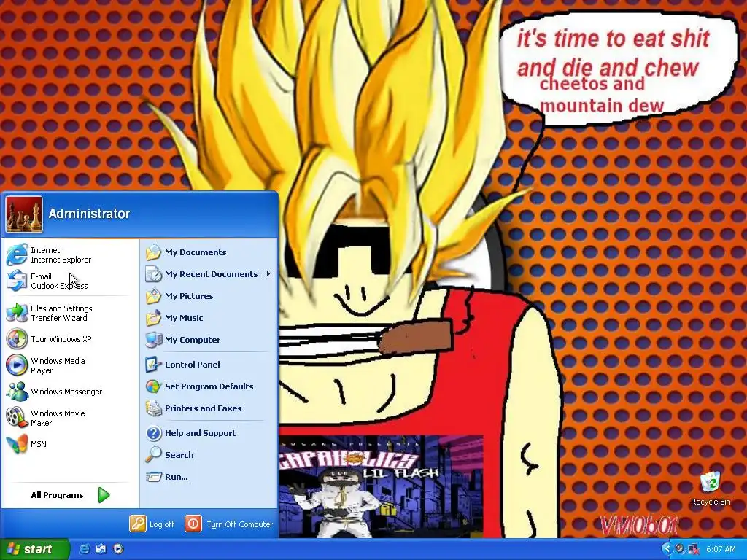Image resolution: width=747 pixels, height=560 pixels.
Task: Open the My Documents folder icon
Action: (x=153, y=252)
